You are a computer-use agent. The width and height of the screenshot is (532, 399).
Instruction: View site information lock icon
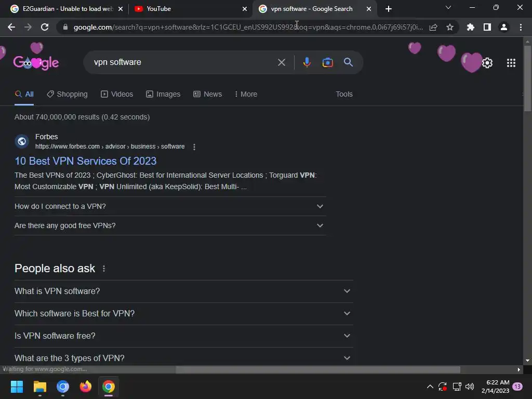click(x=65, y=27)
